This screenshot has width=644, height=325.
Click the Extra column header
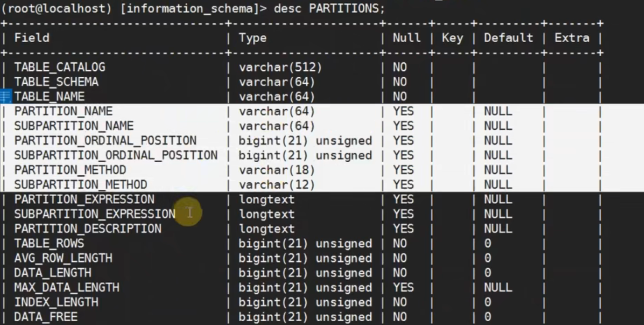[x=572, y=38]
